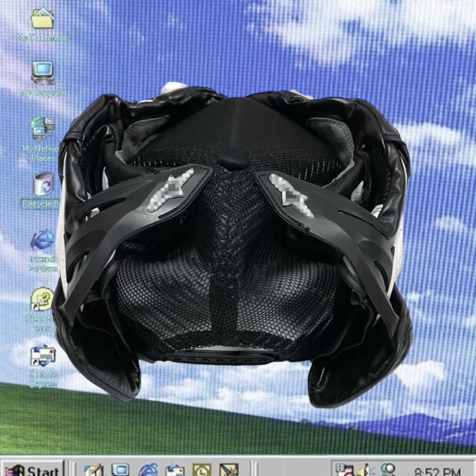The image size is (476, 476).
Task: Click the green clock quick launch icon
Action: (x=202, y=470)
